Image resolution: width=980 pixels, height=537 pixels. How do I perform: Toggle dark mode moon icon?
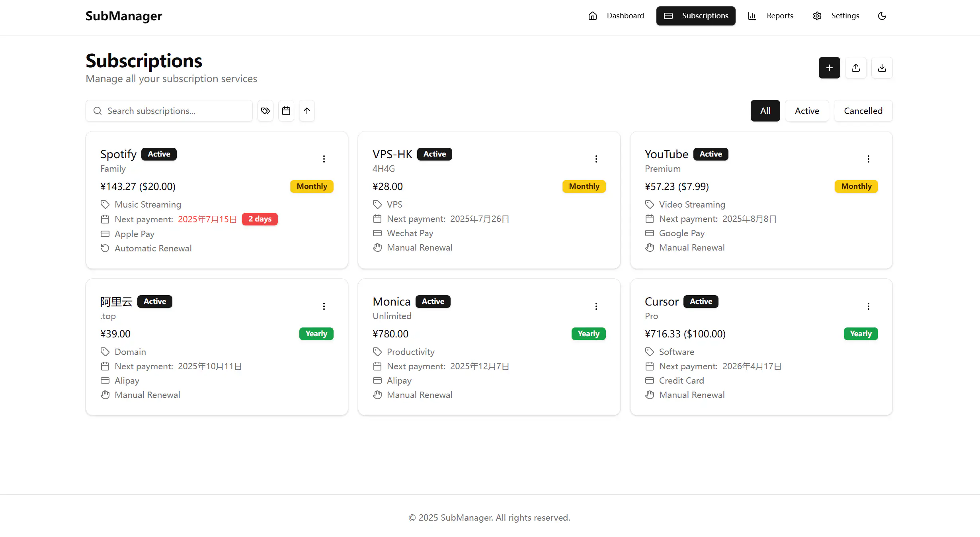click(x=882, y=16)
